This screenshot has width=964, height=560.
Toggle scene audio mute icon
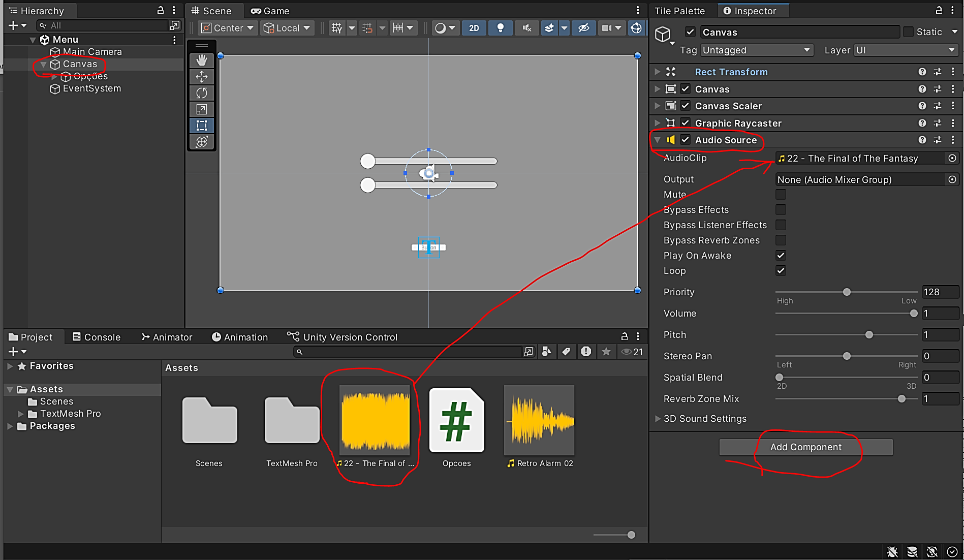coord(527,28)
